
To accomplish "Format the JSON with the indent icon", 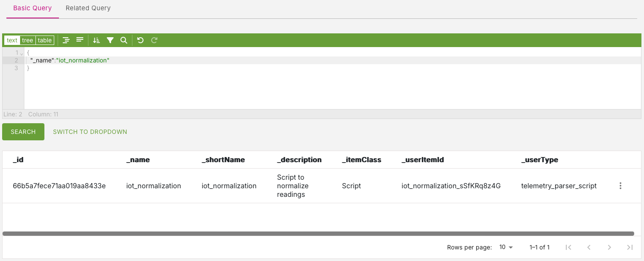I will coord(66,40).
